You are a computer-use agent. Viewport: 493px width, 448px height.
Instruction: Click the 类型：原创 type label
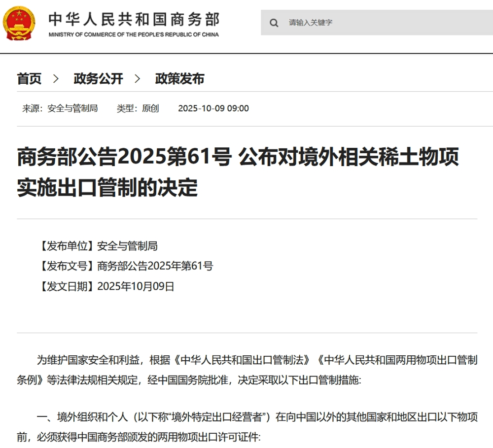coord(138,108)
